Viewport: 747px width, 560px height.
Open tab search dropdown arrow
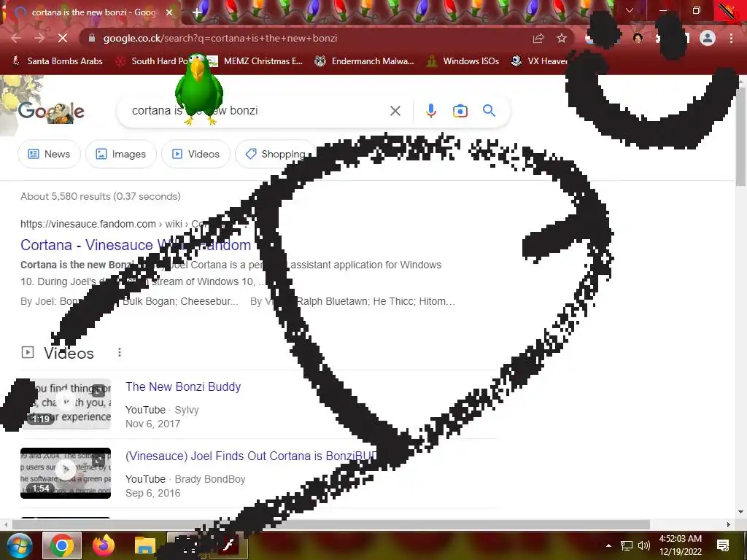point(630,10)
